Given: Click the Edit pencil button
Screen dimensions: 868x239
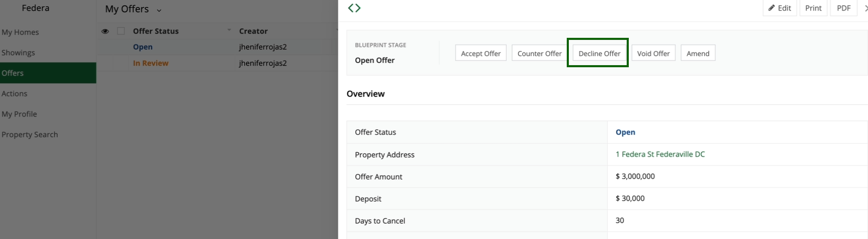Looking at the screenshot, I should (x=779, y=8).
